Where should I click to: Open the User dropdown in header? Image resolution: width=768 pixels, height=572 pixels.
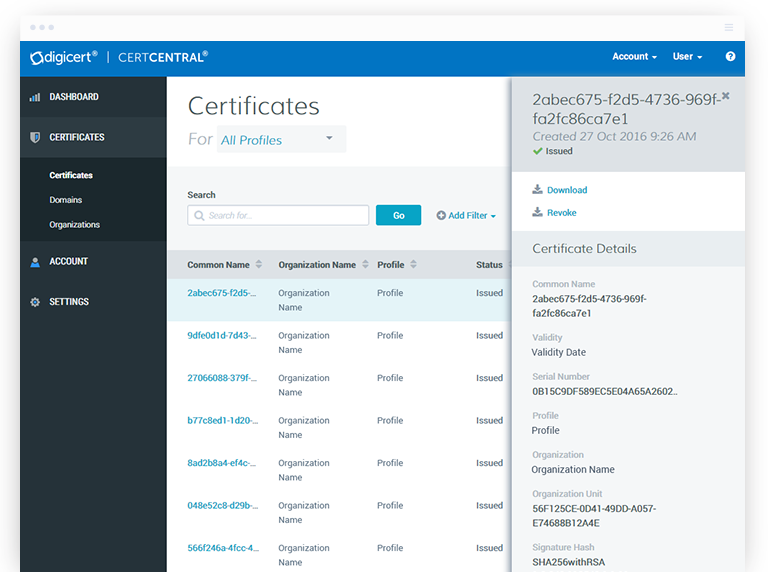(687, 56)
